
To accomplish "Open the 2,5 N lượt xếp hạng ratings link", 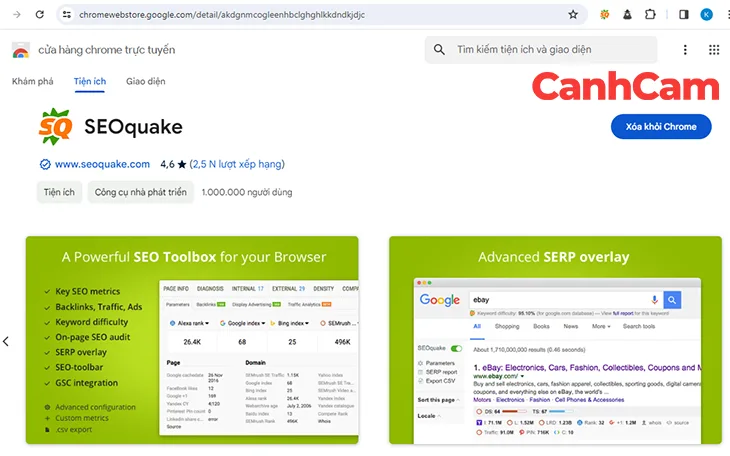I will 237,164.
